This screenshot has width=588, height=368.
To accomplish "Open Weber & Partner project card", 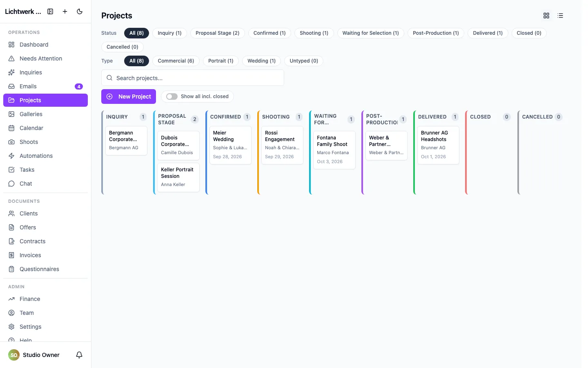I will click(x=386, y=146).
